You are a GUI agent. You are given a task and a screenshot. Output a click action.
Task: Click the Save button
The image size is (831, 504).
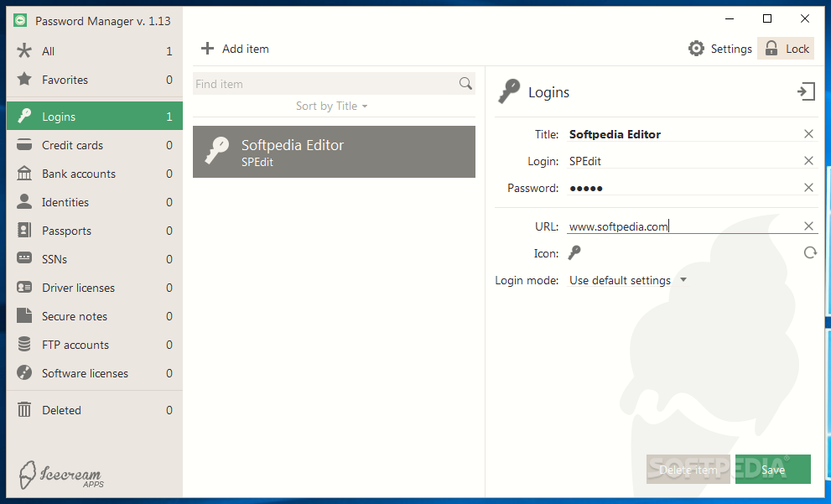click(x=772, y=469)
